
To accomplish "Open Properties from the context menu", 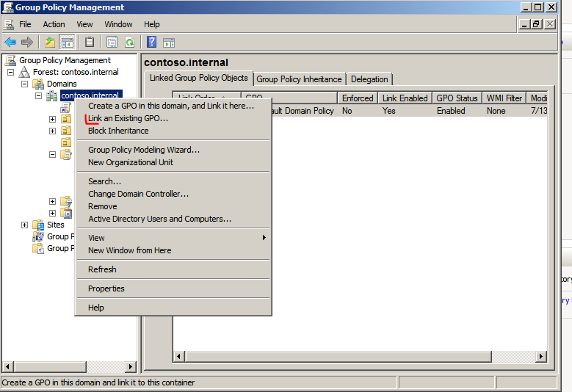I will (x=173, y=288).
